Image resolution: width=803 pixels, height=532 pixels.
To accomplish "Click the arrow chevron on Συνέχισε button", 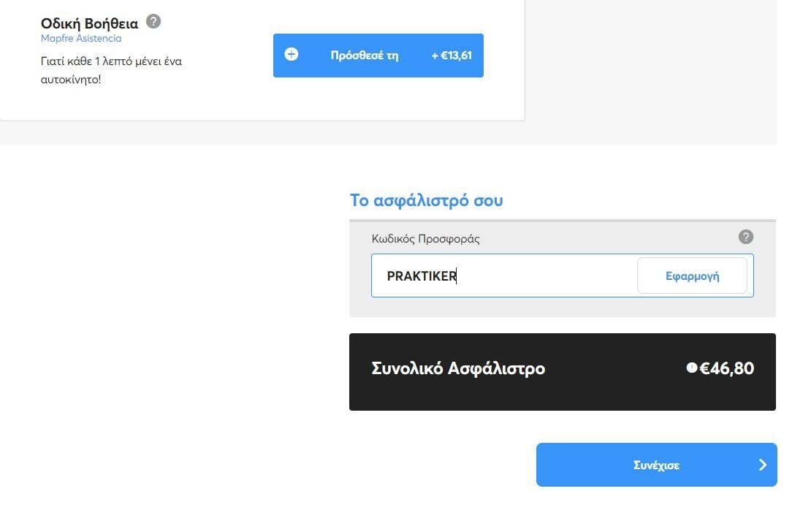I will pyautogui.click(x=763, y=465).
